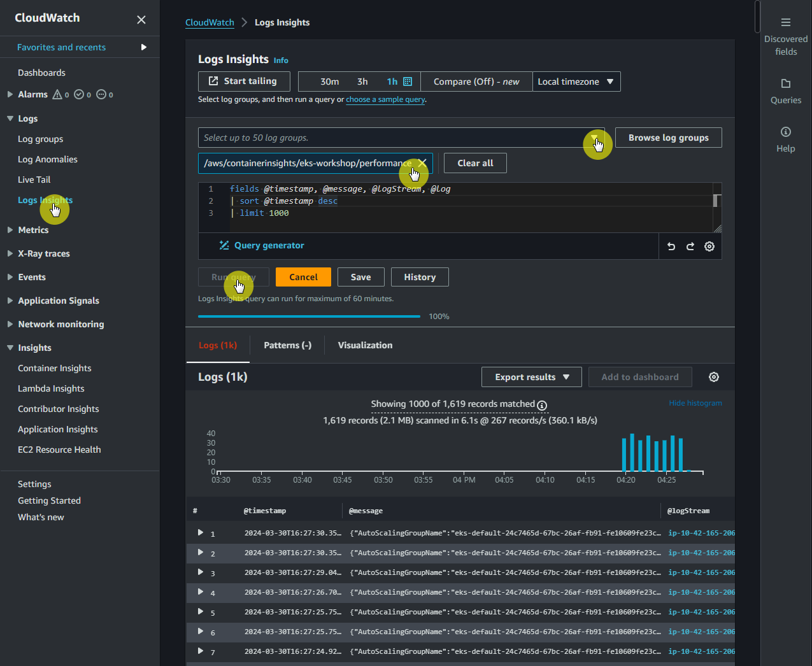The height and width of the screenshot is (666, 812).
Task: Open the Queries folder panel
Action: [x=786, y=91]
